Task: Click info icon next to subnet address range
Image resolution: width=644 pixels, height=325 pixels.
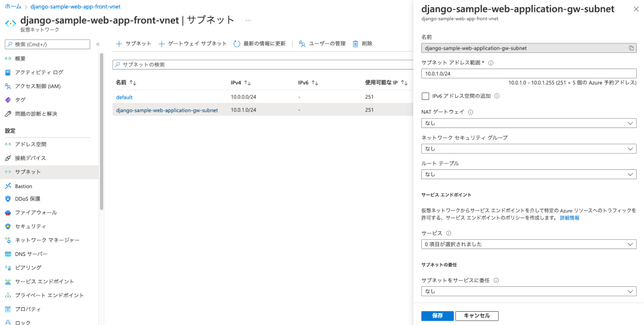Action: pyautogui.click(x=491, y=63)
